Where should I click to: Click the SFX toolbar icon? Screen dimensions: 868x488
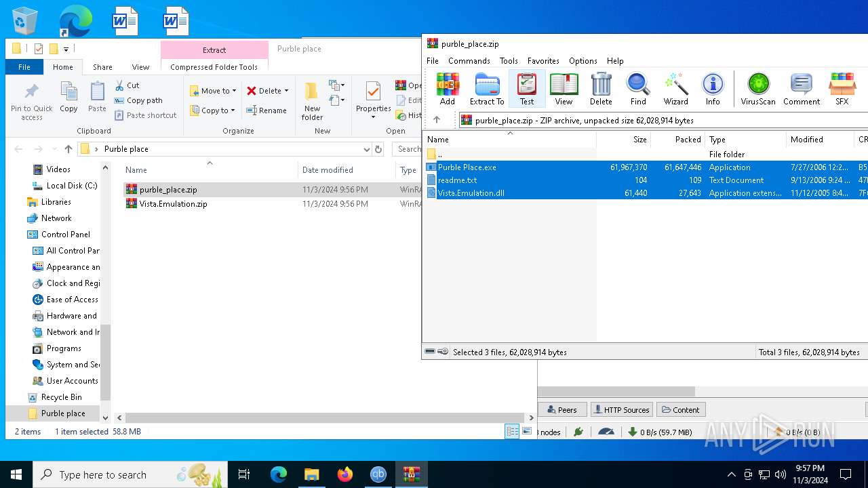click(842, 89)
